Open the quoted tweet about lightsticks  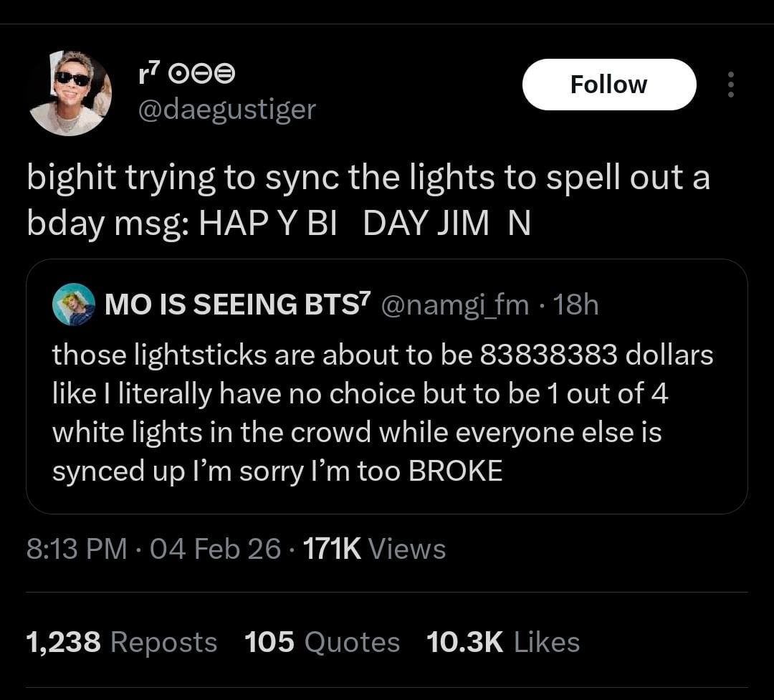coord(386,386)
